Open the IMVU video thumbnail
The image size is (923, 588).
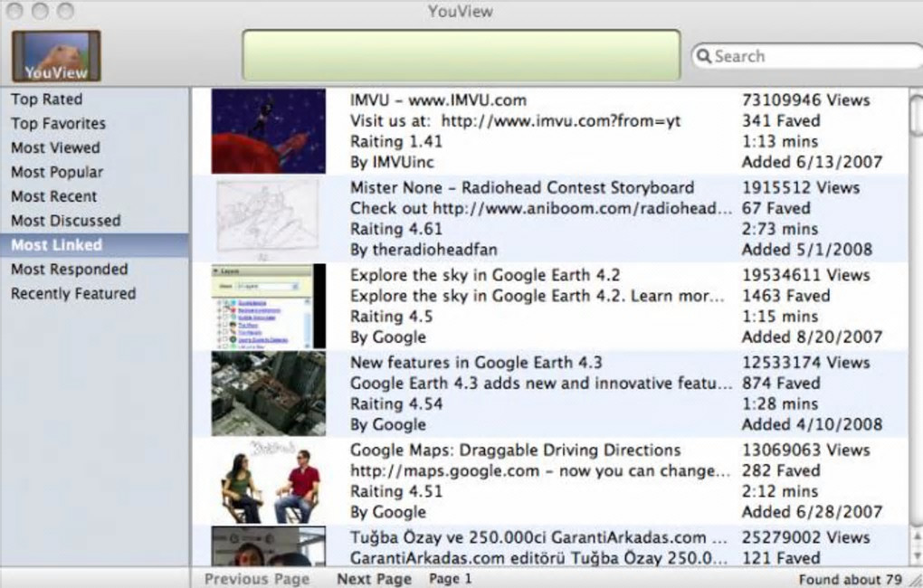point(269,130)
